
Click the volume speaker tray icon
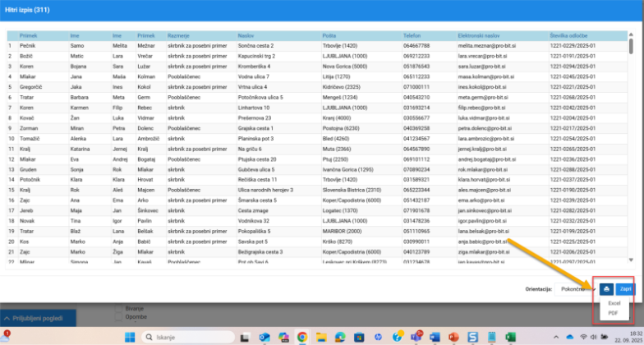click(x=594, y=337)
